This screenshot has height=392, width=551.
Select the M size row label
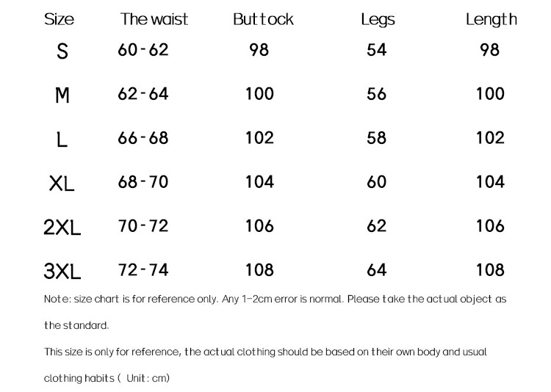click(x=62, y=95)
